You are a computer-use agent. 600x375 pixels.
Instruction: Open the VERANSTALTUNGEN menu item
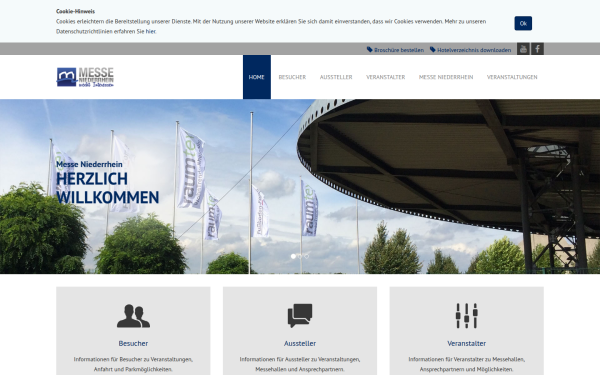pos(512,77)
